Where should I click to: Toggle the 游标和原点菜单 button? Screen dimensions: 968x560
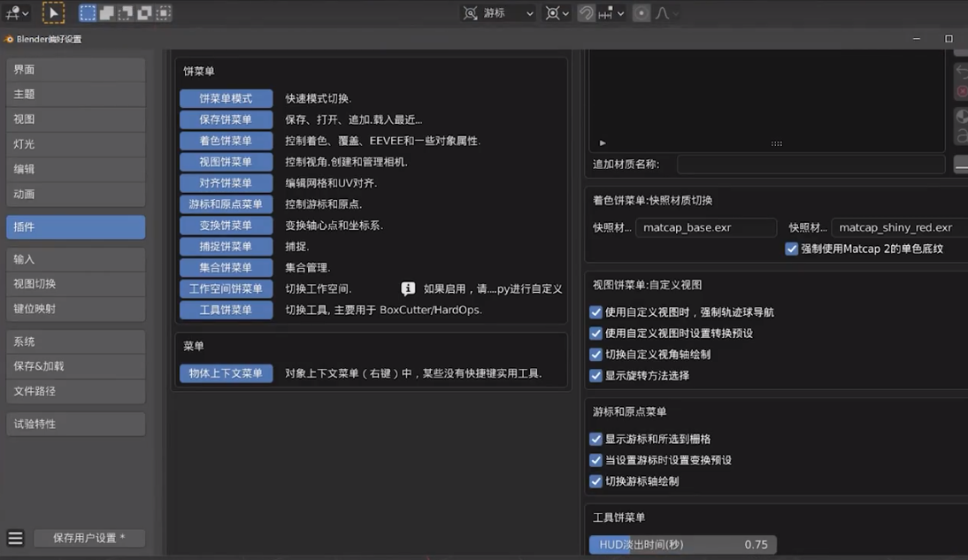click(226, 203)
